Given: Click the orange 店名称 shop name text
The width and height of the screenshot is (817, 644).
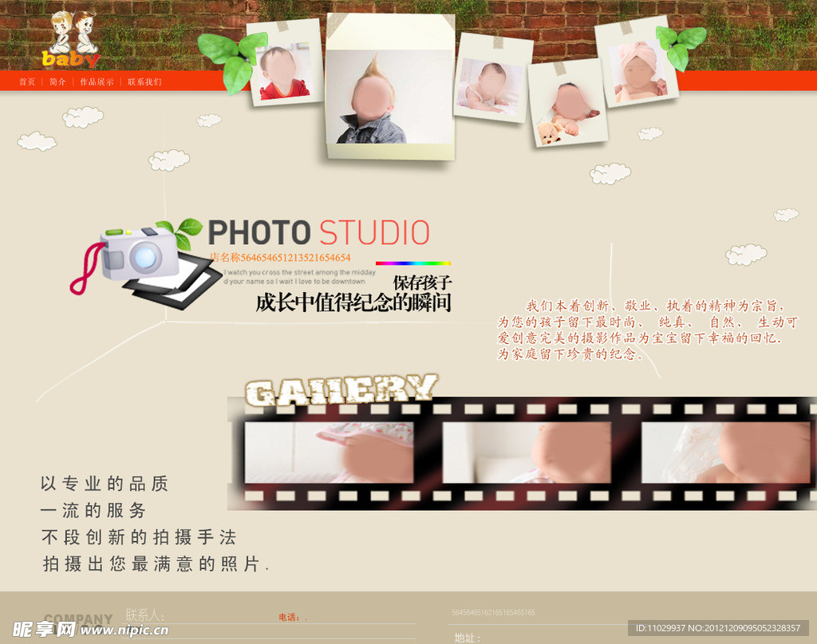Looking at the screenshot, I should 280,258.
